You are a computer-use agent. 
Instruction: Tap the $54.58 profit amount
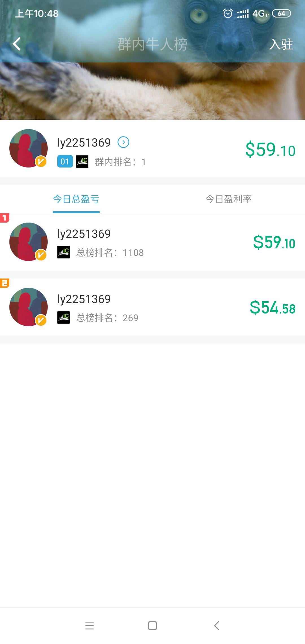click(x=273, y=308)
